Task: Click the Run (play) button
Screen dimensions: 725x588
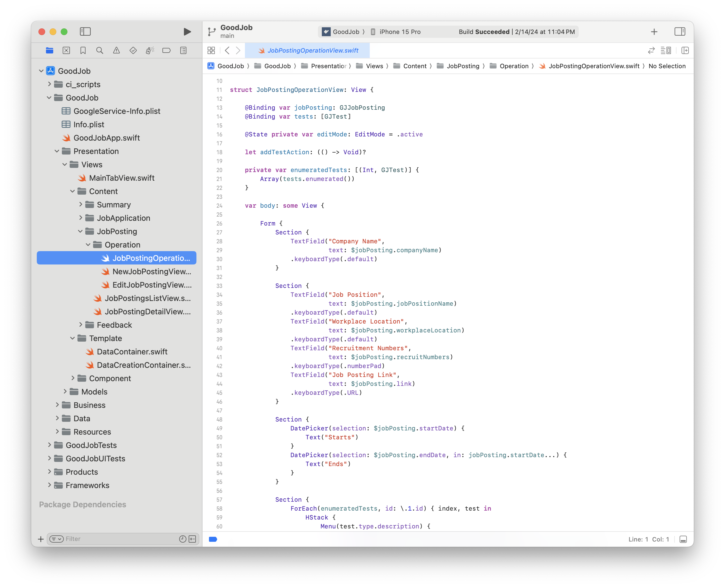Action: [x=187, y=31]
